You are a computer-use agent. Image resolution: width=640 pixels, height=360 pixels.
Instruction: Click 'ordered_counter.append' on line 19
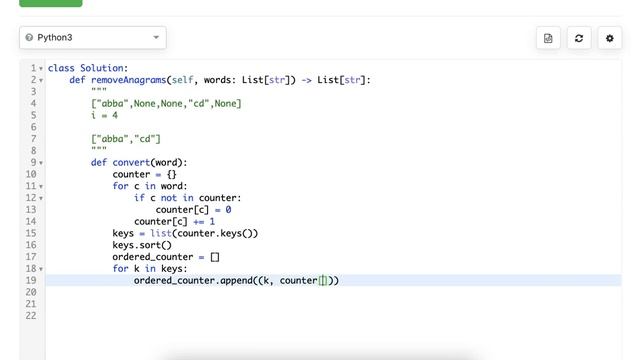pyautogui.click(x=193, y=280)
